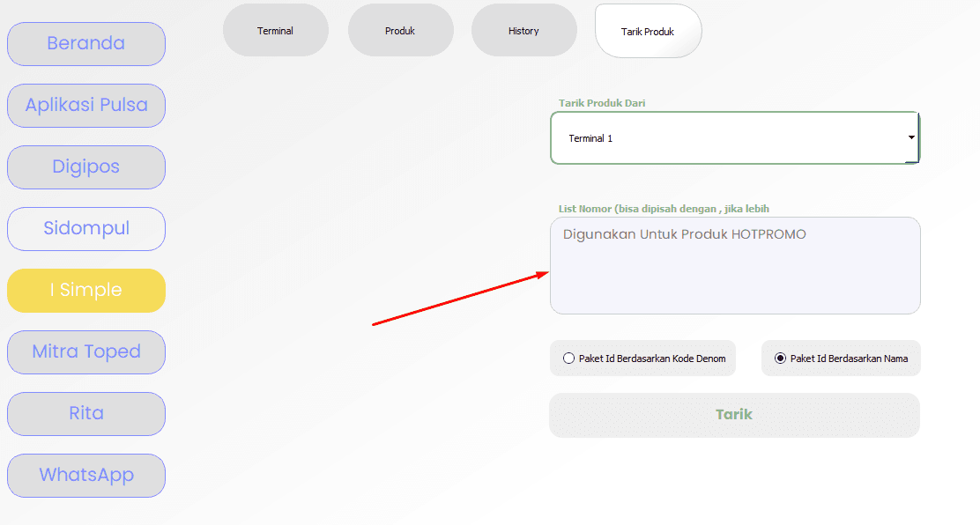980x525 pixels.
Task: Switch to the Terminal tab
Action: (x=276, y=31)
